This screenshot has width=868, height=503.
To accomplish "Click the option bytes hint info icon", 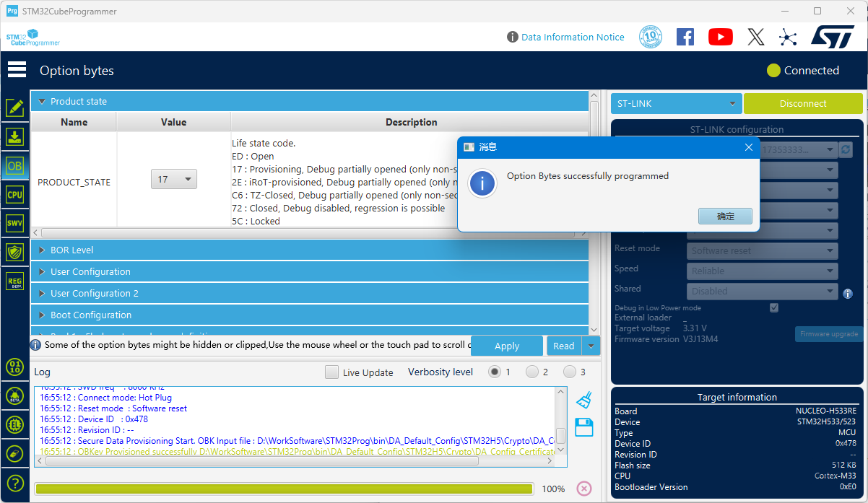I will coord(35,345).
